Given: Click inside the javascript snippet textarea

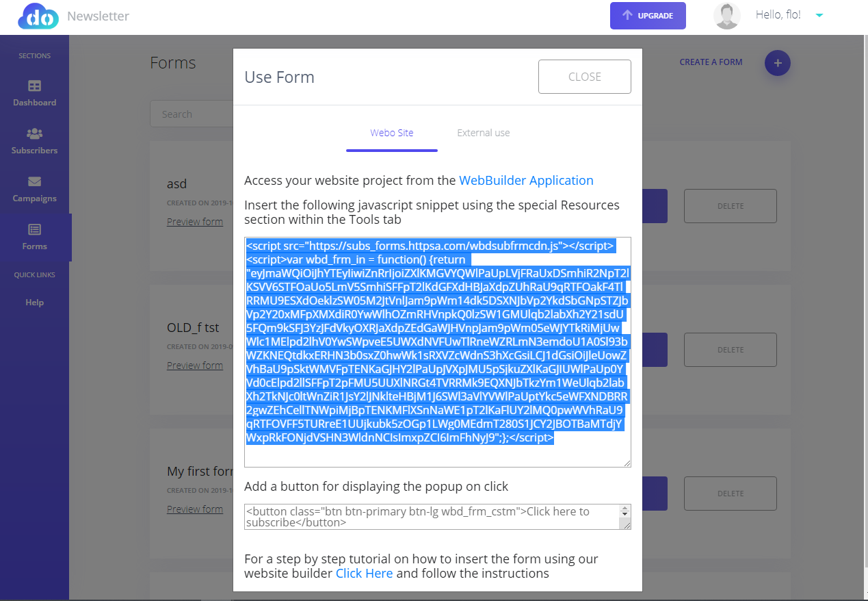Looking at the screenshot, I should click(x=438, y=353).
